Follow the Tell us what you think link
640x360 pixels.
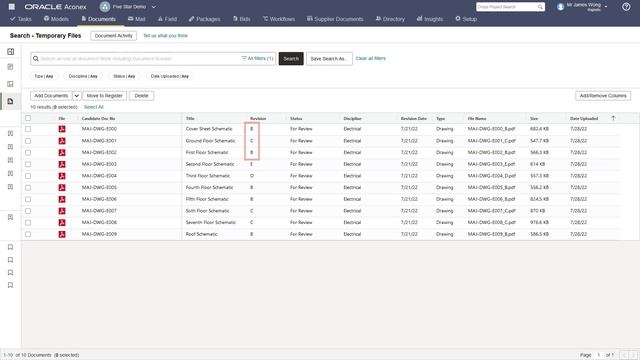coord(165,36)
